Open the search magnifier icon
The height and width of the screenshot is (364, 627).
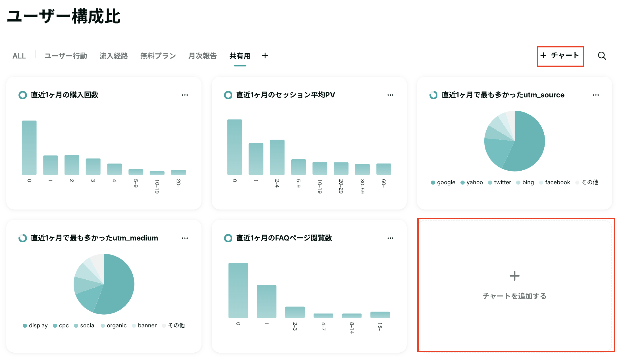(602, 56)
